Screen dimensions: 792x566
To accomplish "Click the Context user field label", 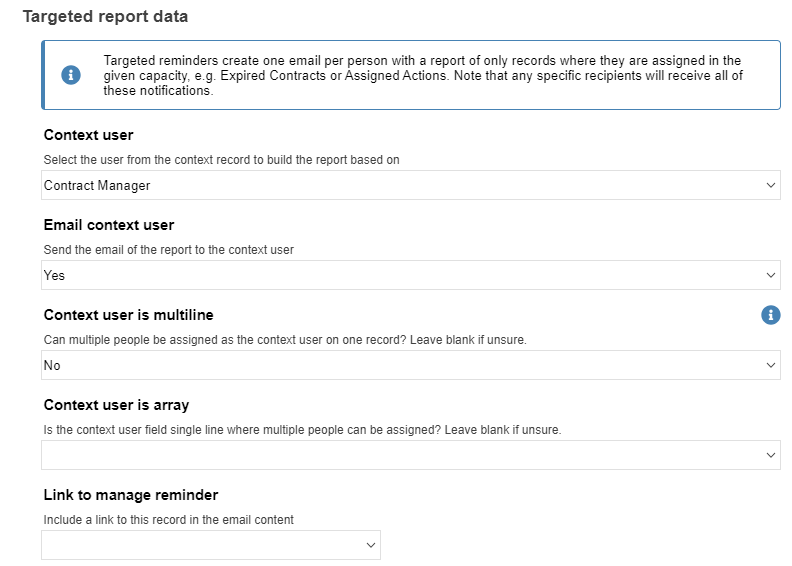I will (88, 135).
